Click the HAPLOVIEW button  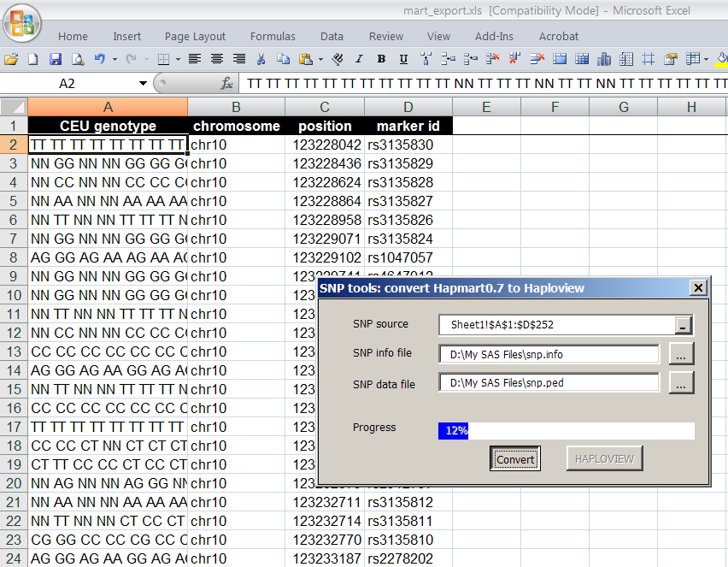click(604, 458)
